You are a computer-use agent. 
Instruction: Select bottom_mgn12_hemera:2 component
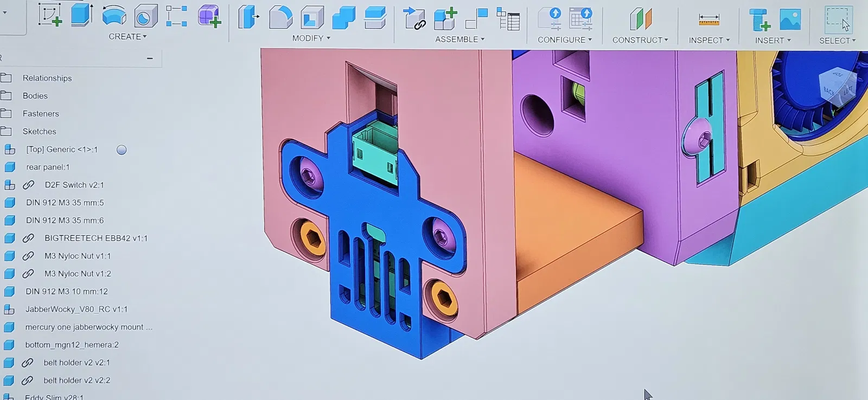(72, 345)
